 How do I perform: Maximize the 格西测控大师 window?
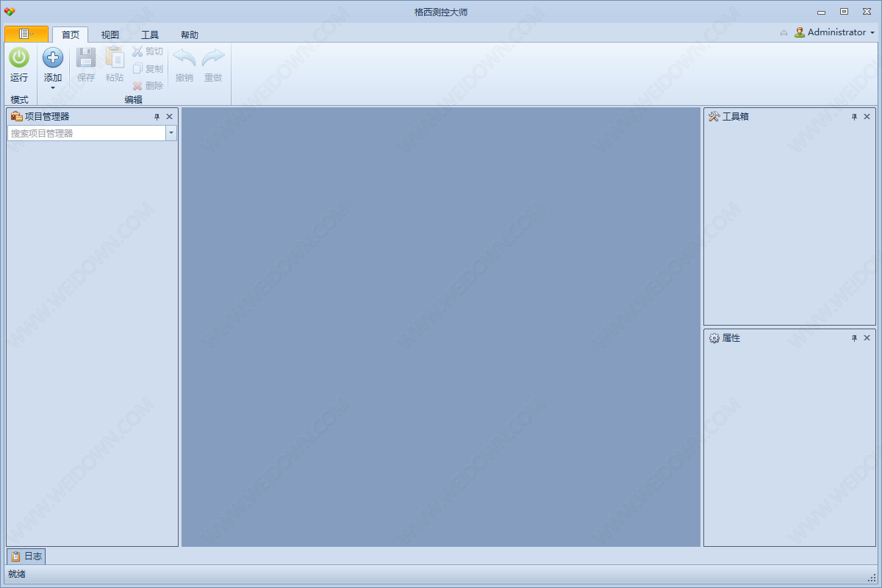[844, 11]
